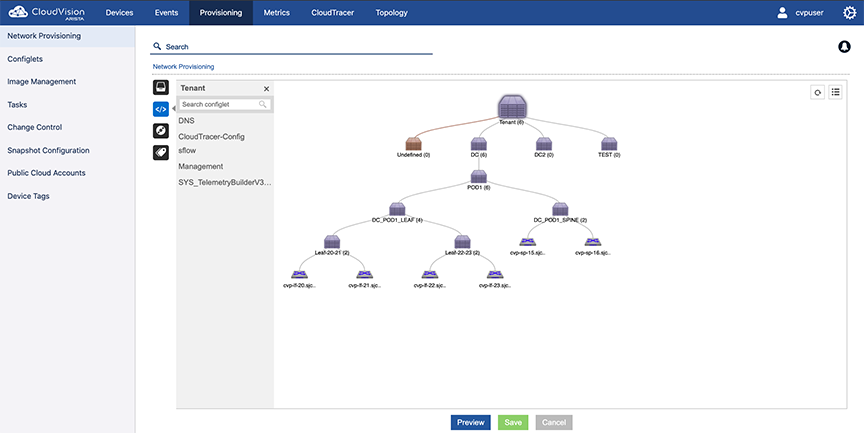Select the device panel icon in side toolbar
Image resolution: width=864 pixels, height=433 pixels.
click(161, 87)
